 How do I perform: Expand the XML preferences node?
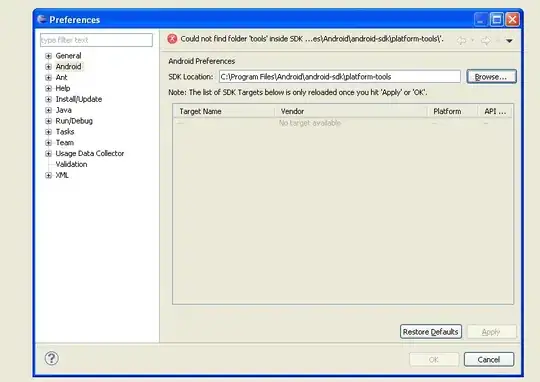(49, 175)
